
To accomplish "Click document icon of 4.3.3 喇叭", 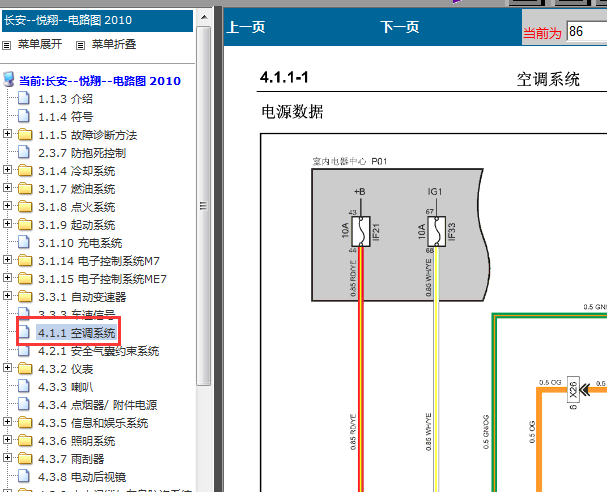I will [24, 386].
